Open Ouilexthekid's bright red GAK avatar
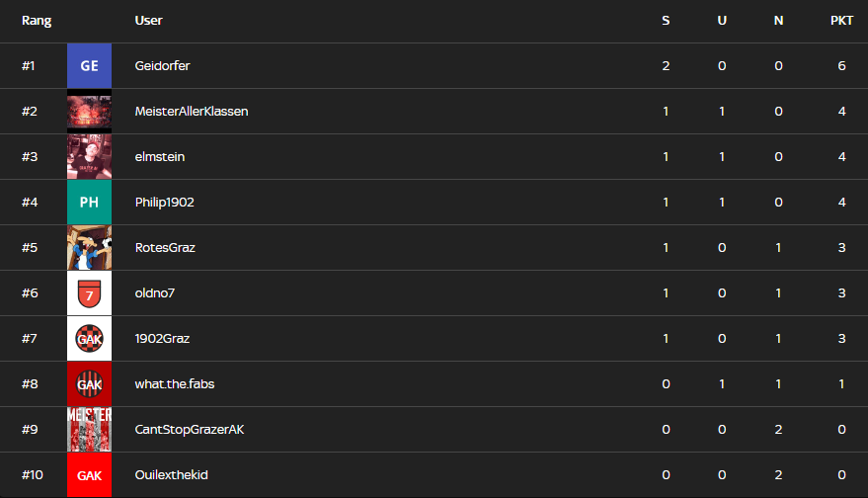Viewport: 868px width, 498px height. [89, 474]
